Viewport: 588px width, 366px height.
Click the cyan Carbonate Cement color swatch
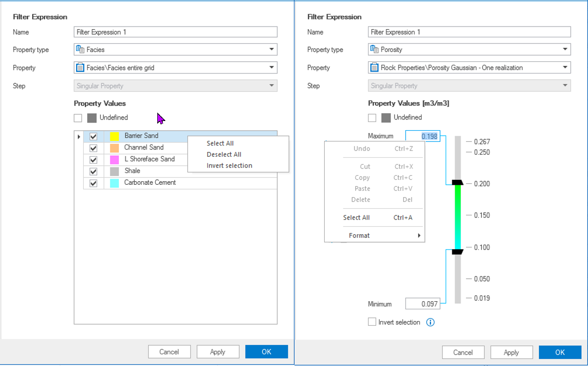tap(114, 183)
